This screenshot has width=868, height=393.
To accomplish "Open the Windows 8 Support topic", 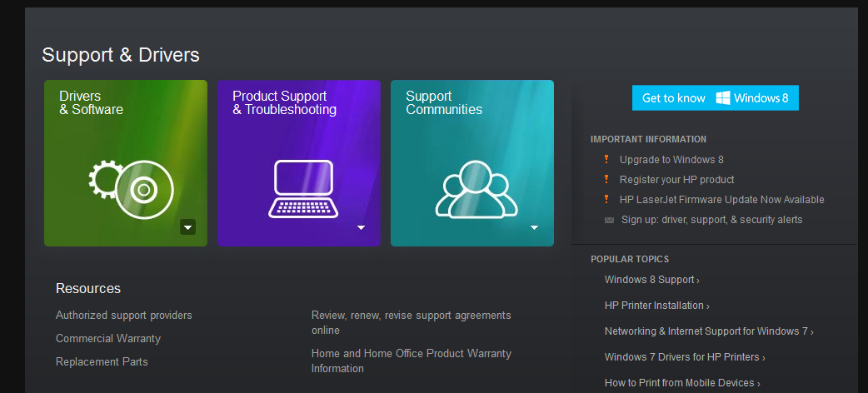I will click(651, 280).
